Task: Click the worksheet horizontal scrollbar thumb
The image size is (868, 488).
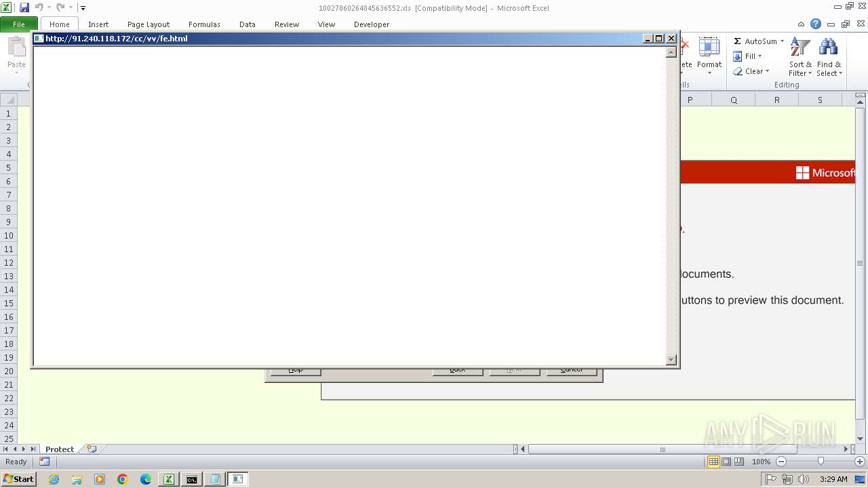Action: [663, 449]
